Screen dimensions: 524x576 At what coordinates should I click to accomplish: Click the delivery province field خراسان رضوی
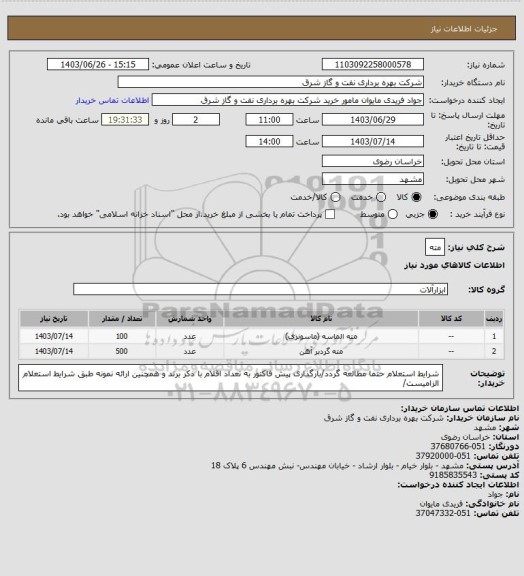click(x=373, y=161)
